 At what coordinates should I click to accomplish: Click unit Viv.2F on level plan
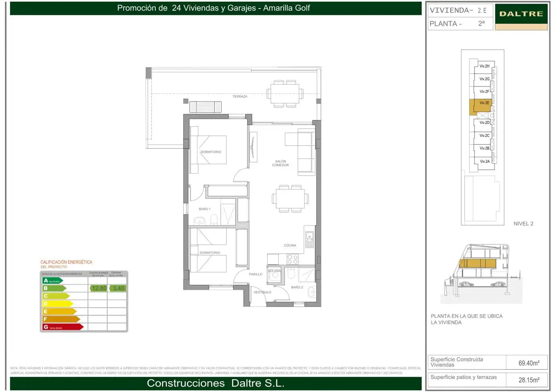484,92
